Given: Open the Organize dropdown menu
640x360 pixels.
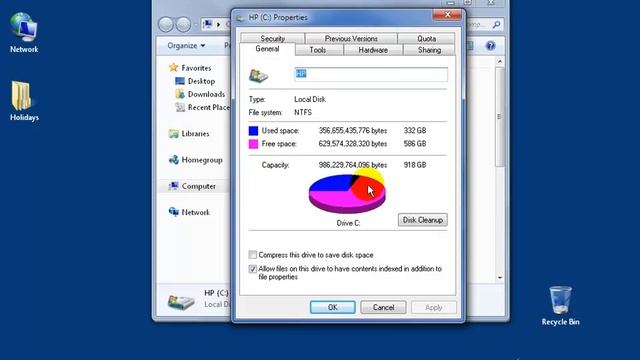Looking at the screenshot, I should coord(186,45).
